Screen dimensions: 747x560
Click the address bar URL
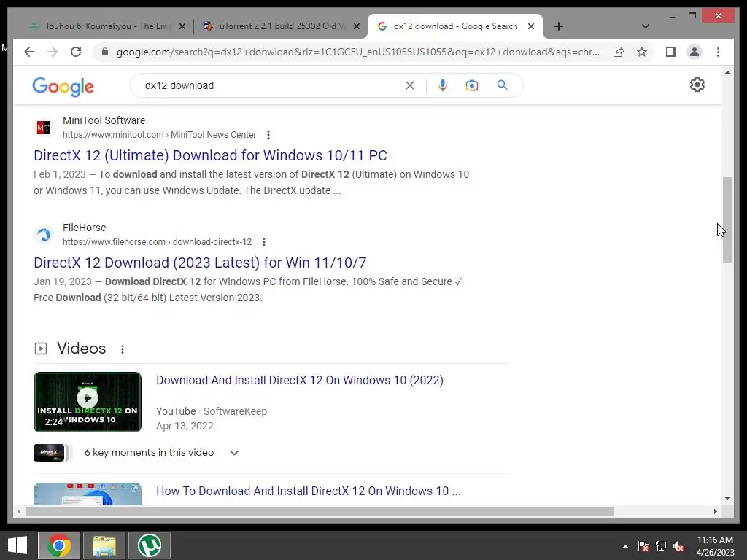point(357,52)
